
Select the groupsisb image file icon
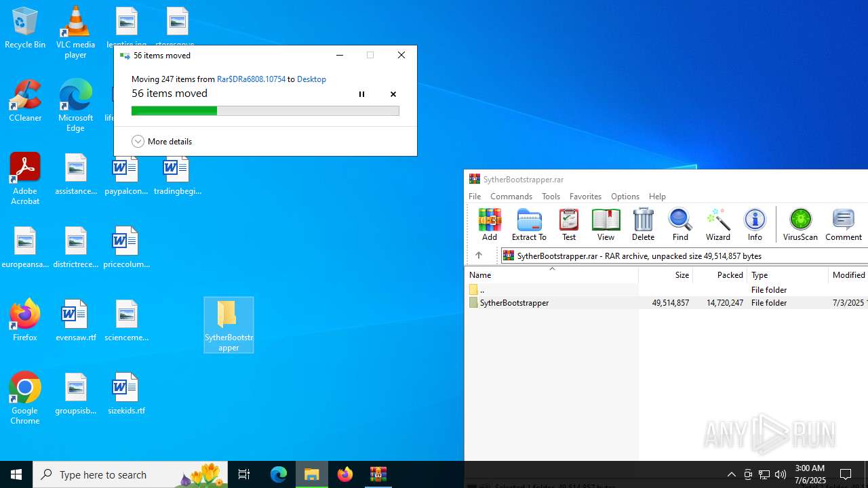76,394
